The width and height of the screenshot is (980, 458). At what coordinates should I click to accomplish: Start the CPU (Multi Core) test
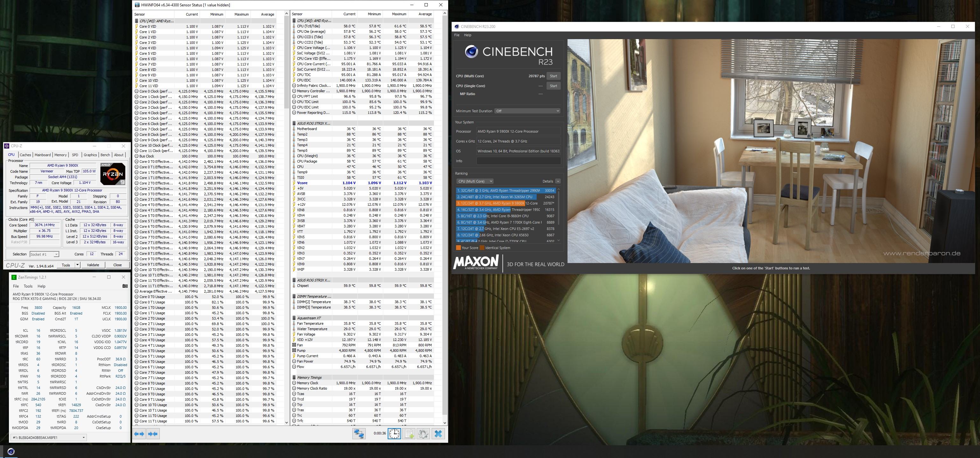pos(553,76)
